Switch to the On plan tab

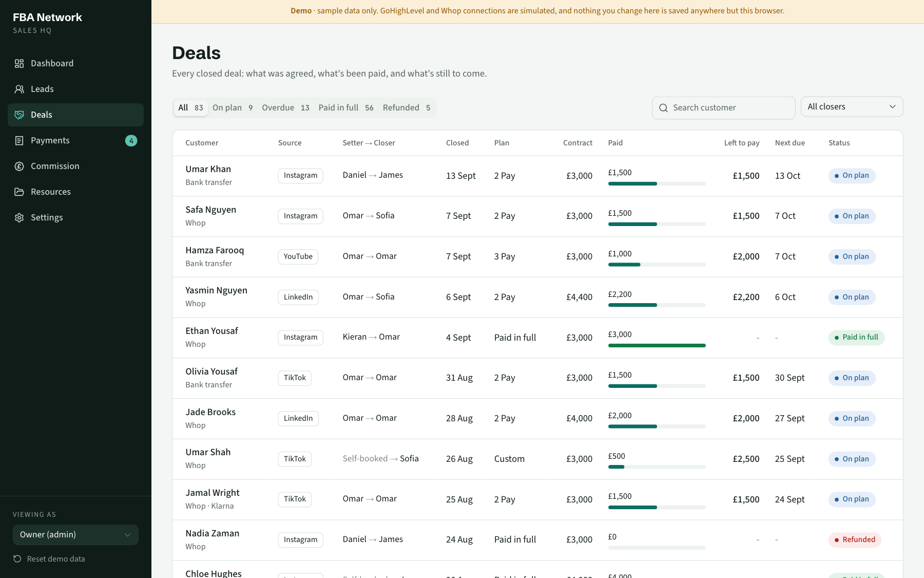coord(233,108)
